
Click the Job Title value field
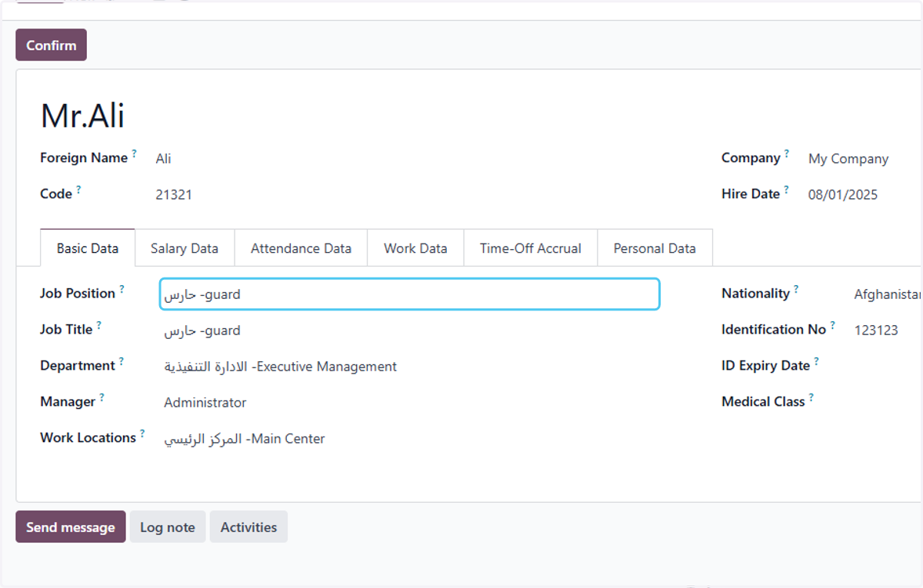click(x=202, y=331)
